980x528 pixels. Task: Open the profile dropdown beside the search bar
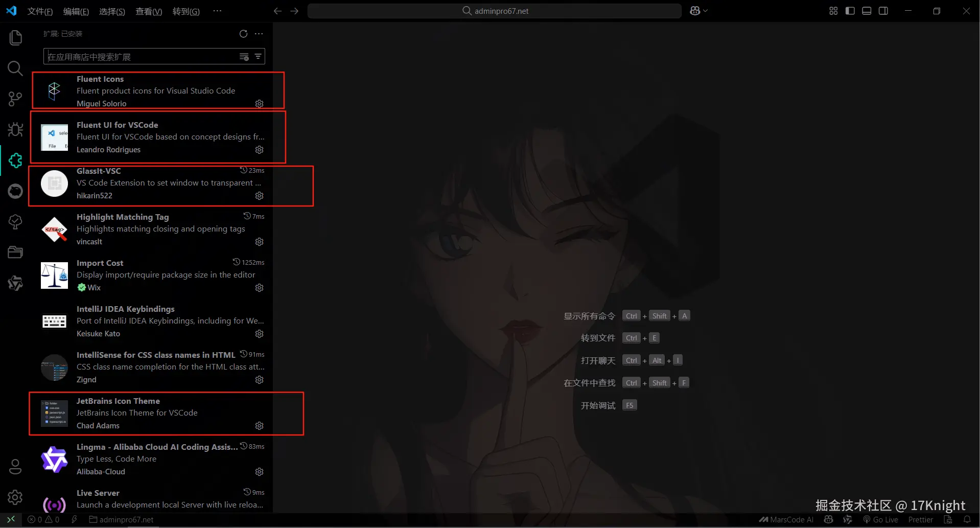pyautogui.click(x=698, y=10)
